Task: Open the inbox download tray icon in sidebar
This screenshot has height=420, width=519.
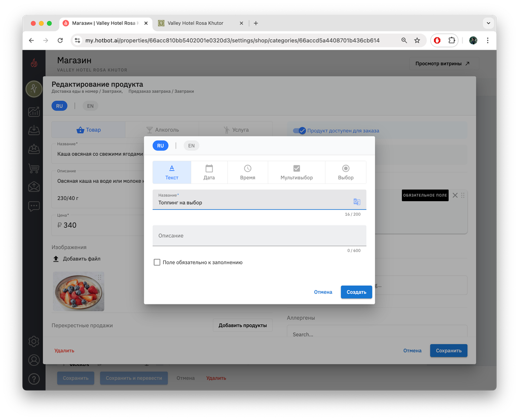Action: [34, 130]
